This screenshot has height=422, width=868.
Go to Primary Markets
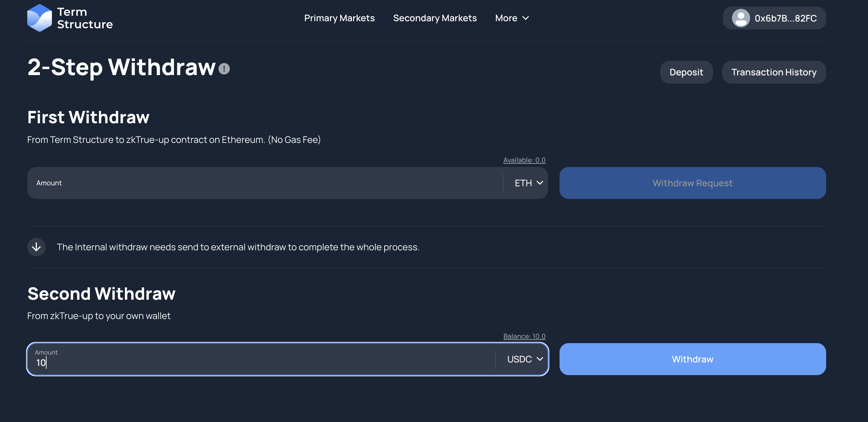pyautogui.click(x=339, y=18)
